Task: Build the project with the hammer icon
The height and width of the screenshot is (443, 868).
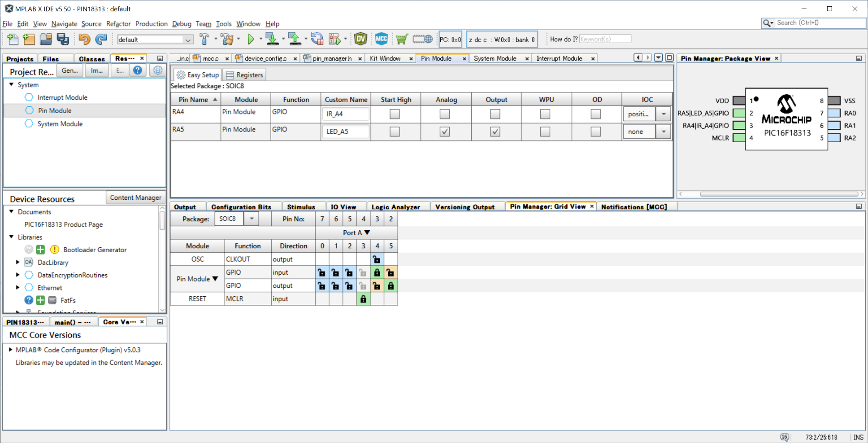Action: pos(204,39)
